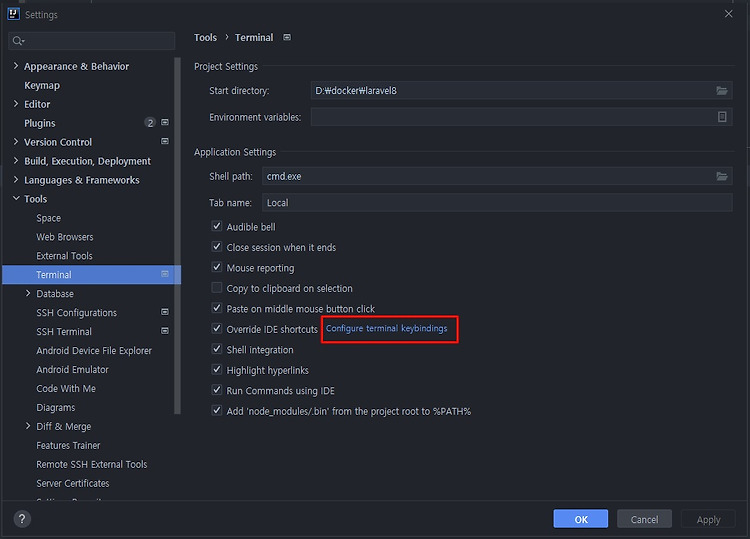
Task: Click the Cancel button
Action: (x=644, y=519)
